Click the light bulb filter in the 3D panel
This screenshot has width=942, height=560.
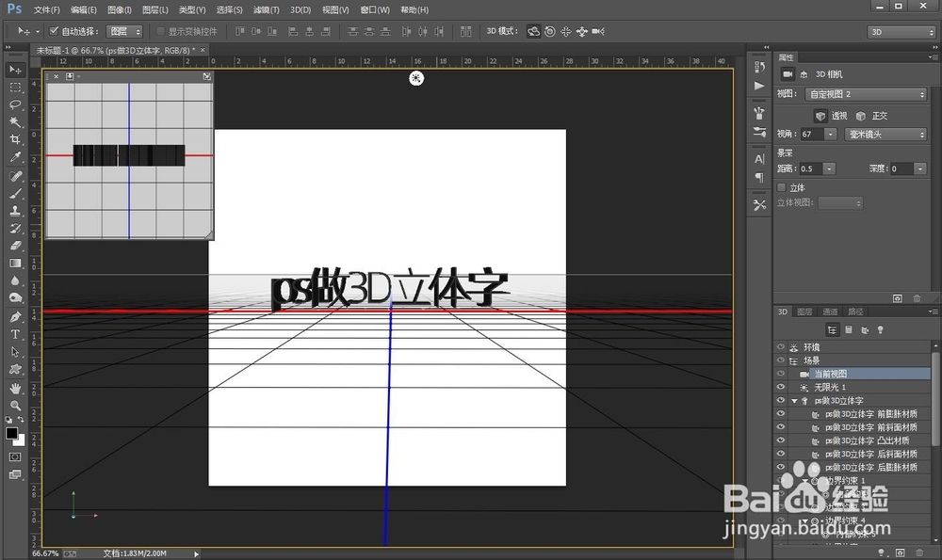pyautogui.click(x=880, y=329)
